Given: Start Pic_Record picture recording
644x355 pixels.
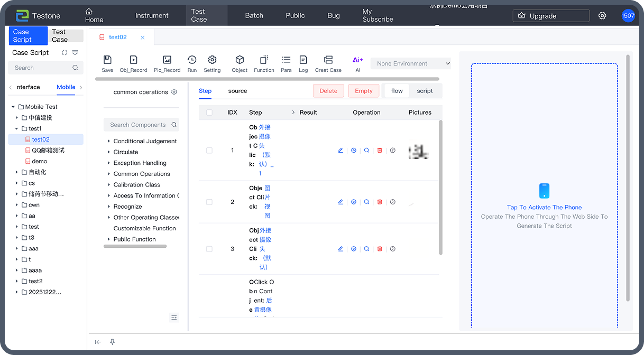Looking at the screenshot, I should coord(167,60).
